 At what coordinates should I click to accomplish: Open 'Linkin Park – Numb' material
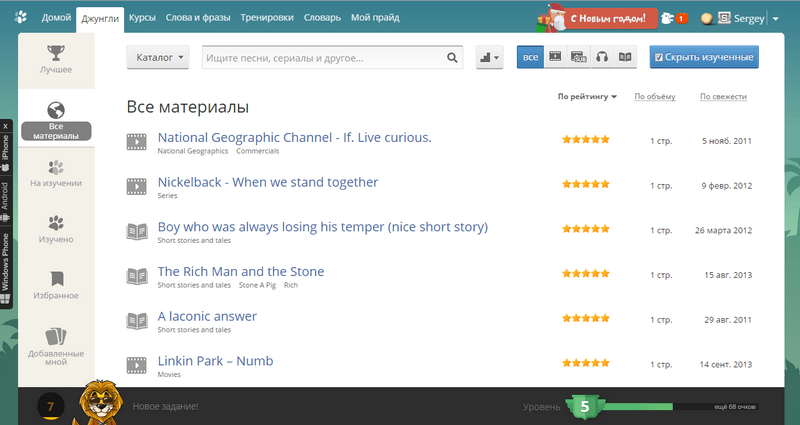click(215, 361)
